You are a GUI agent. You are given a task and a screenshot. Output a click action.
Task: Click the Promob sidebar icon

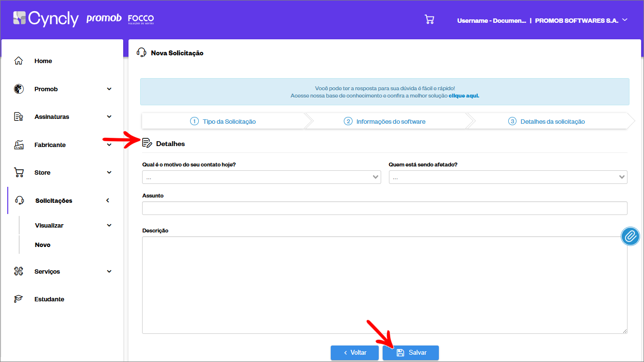pos(18,89)
